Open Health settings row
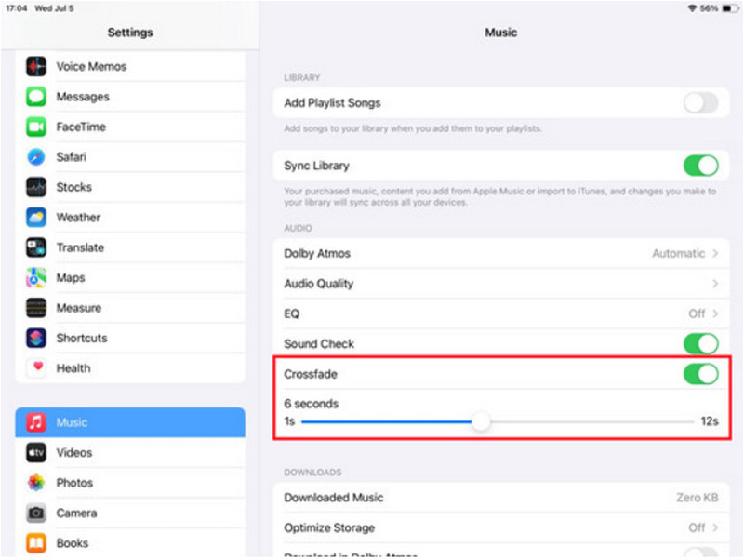744x560 pixels. coord(130,368)
